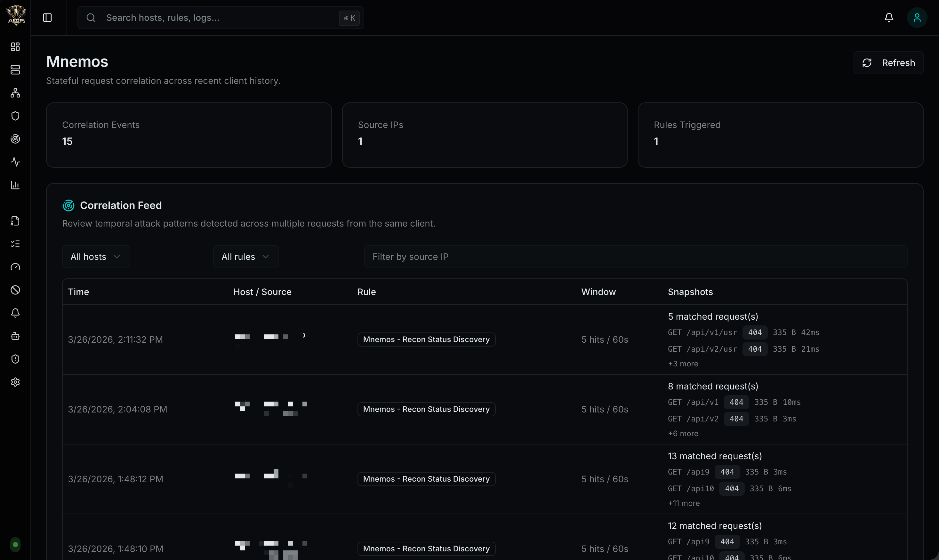Image resolution: width=939 pixels, height=560 pixels.
Task: Click the 12 matched request(s) text
Action: [x=715, y=526]
